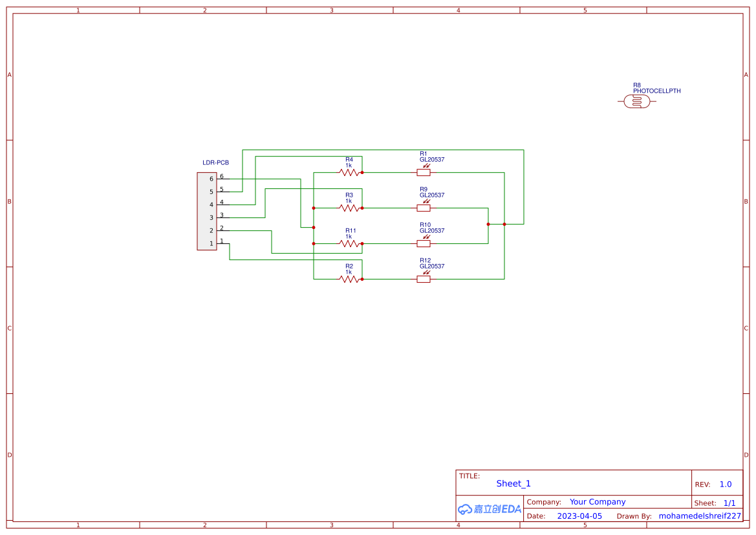This screenshot has width=756, height=535.
Task: Select the R3 1k resistor symbol
Action: (348, 208)
